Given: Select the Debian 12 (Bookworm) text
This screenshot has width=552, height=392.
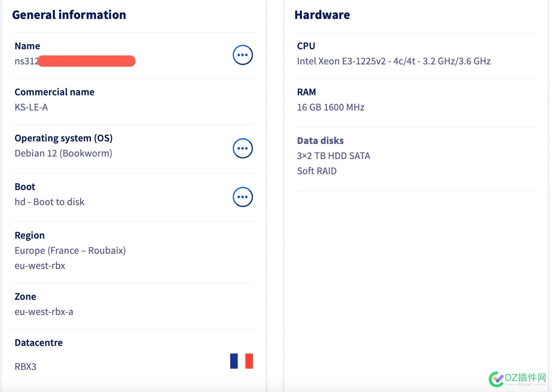Looking at the screenshot, I should 63,153.
